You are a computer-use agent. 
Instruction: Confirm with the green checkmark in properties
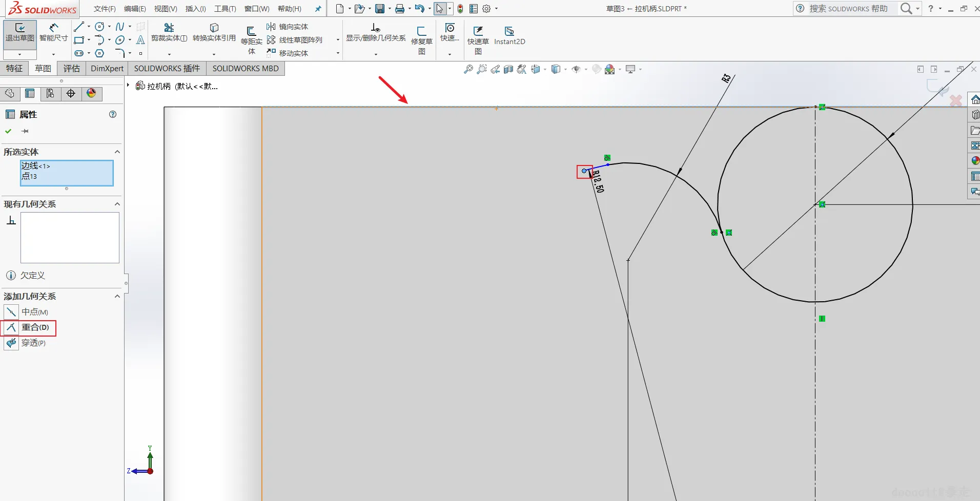click(x=8, y=131)
